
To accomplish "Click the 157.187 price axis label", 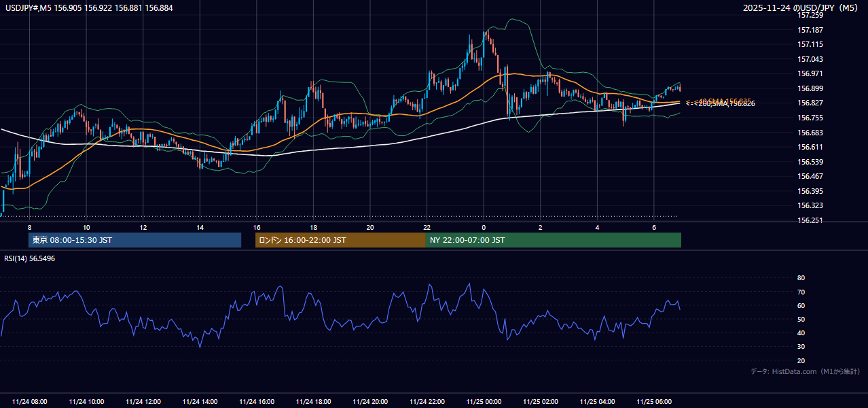I will [x=810, y=30].
